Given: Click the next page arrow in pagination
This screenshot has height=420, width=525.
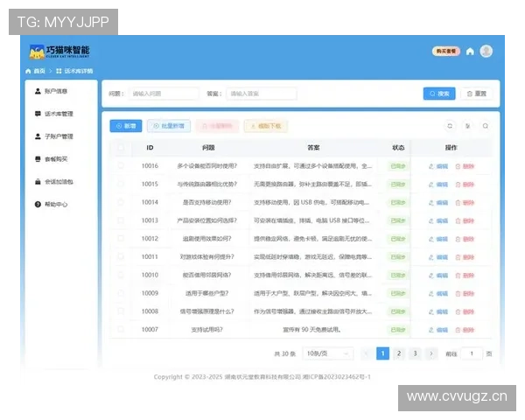Looking at the screenshot, I should click(431, 353).
